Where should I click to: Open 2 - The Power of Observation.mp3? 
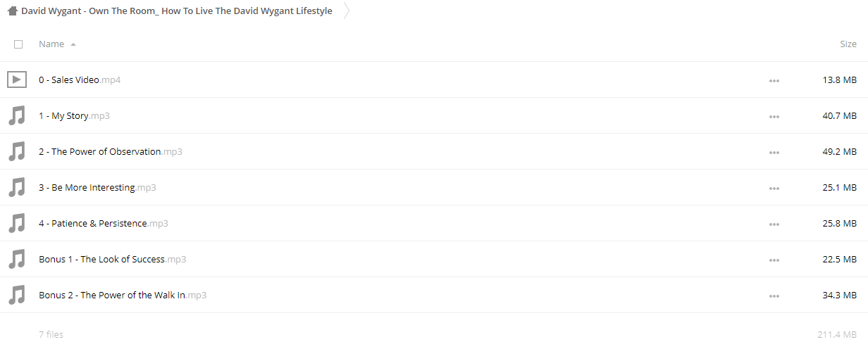pos(111,151)
